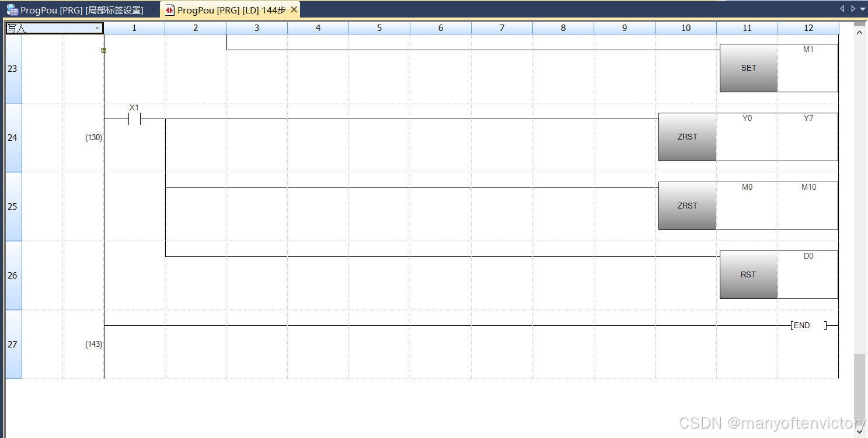Viewport: 868px width, 438px height.
Task: Select the SET instruction block
Action: click(x=748, y=68)
